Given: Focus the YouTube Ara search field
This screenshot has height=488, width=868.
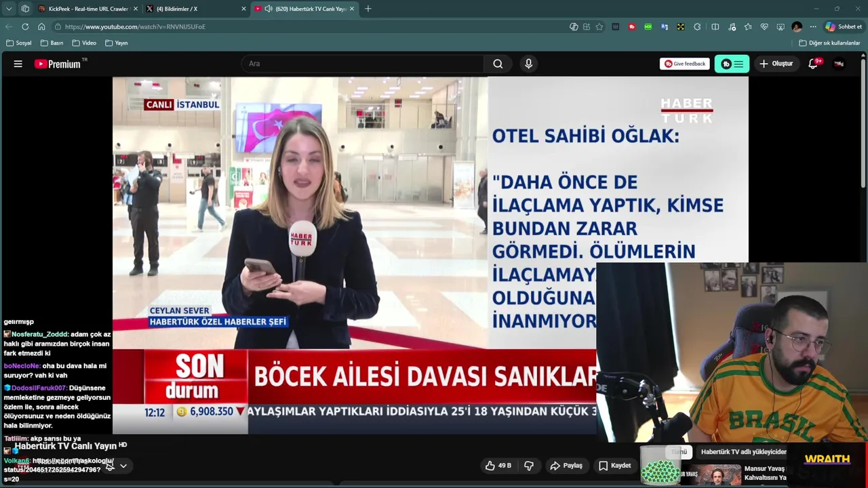Looking at the screenshot, I should pyautogui.click(x=363, y=64).
